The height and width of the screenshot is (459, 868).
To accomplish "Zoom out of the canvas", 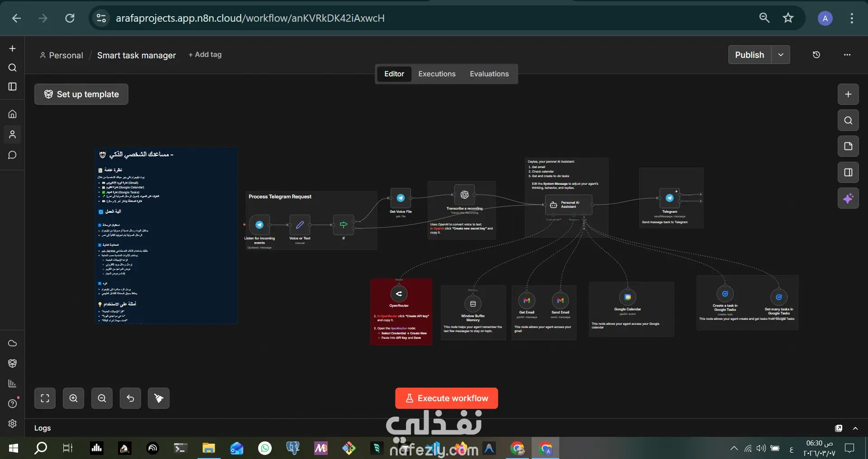I will click(102, 398).
